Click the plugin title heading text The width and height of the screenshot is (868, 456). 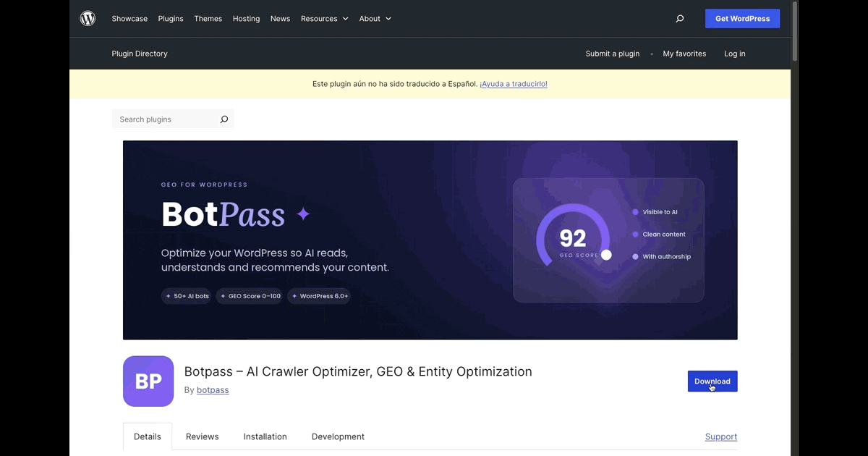click(x=358, y=371)
